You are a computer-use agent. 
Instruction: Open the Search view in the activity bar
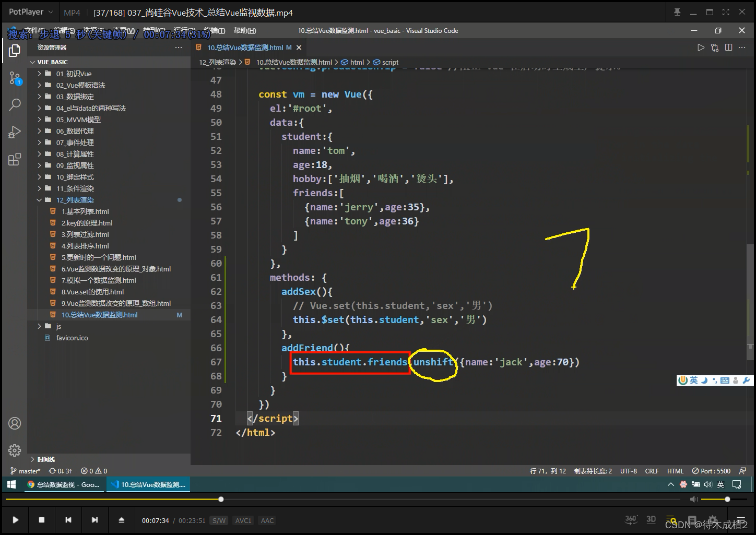click(x=15, y=105)
